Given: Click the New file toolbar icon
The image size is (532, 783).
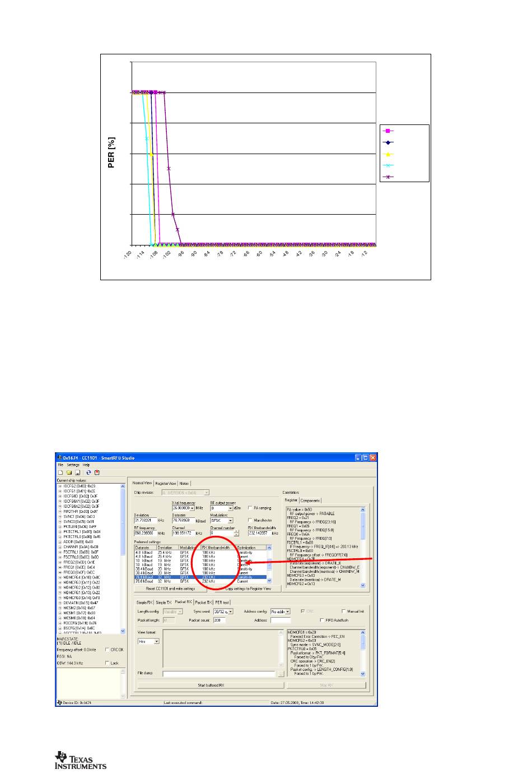Looking at the screenshot, I should (x=60, y=472).
